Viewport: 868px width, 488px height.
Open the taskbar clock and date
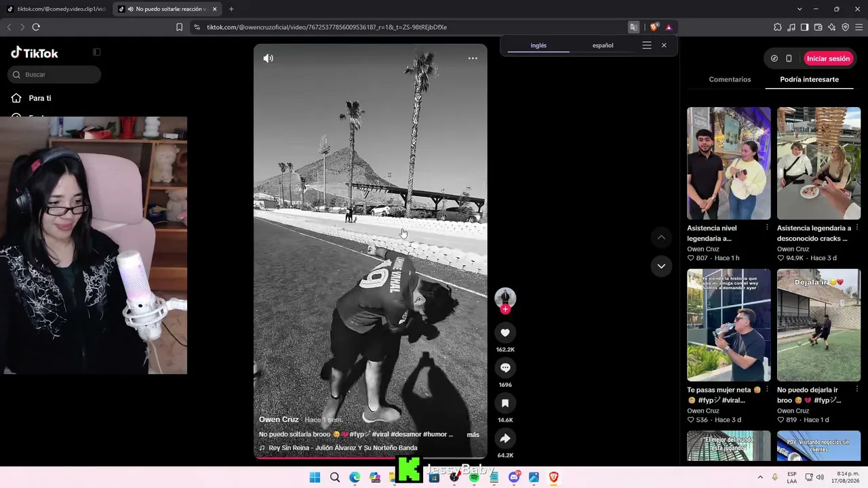[x=847, y=477]
